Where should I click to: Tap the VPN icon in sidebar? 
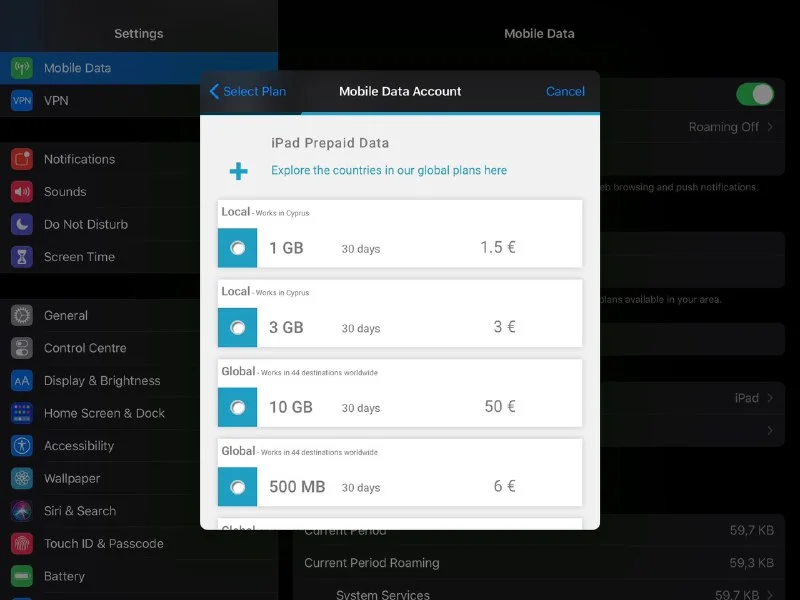pyautogui.click(x=22, y=101)
